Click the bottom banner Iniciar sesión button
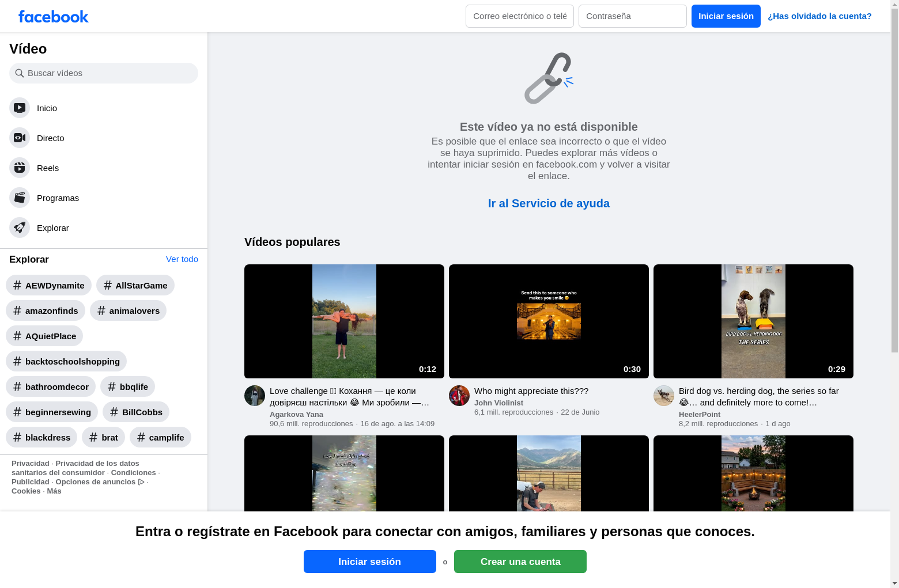Viewport: 899px width, 588px height. (370, 562)
